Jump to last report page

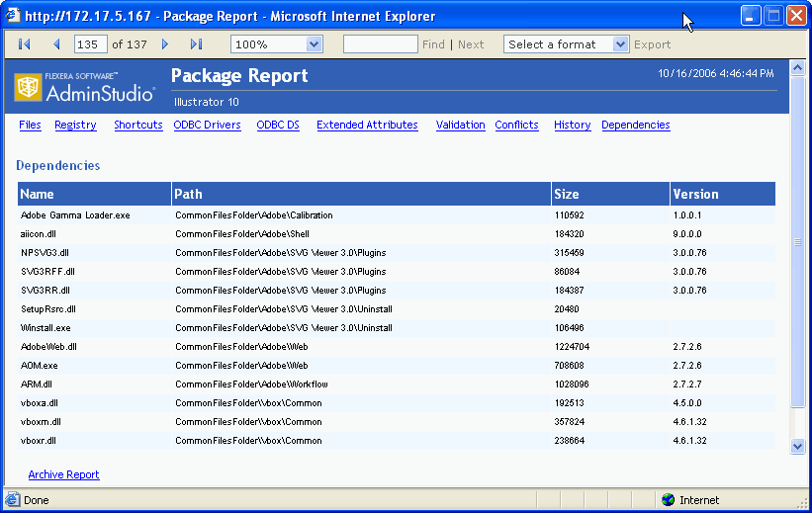click(196, 44)
